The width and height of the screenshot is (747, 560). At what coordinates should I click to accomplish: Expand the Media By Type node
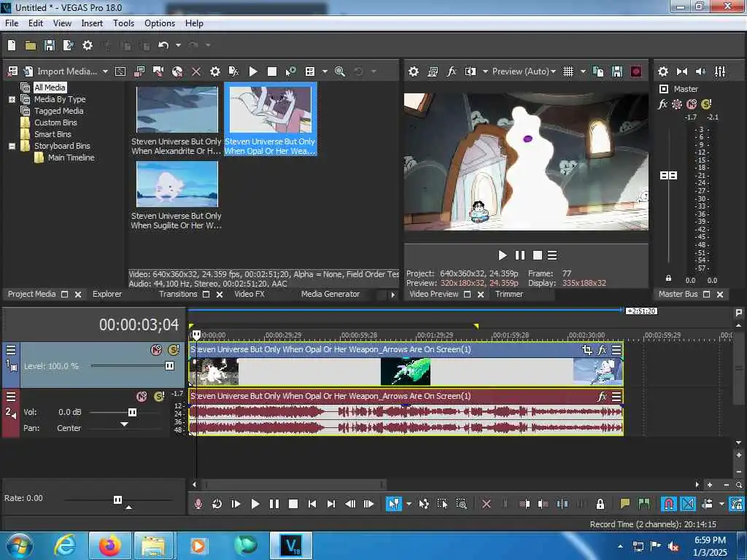(12, 99)
